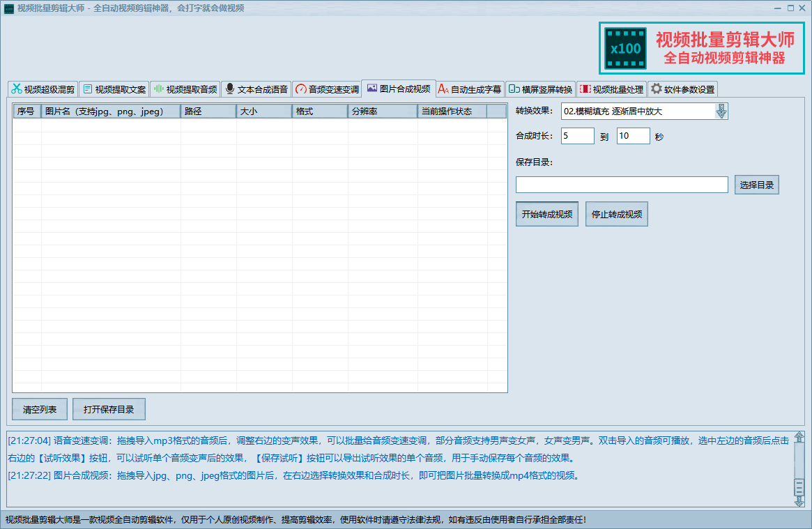Click the x100 film logo icon
This screenshot has height=529, width=812.
(626, 49)
